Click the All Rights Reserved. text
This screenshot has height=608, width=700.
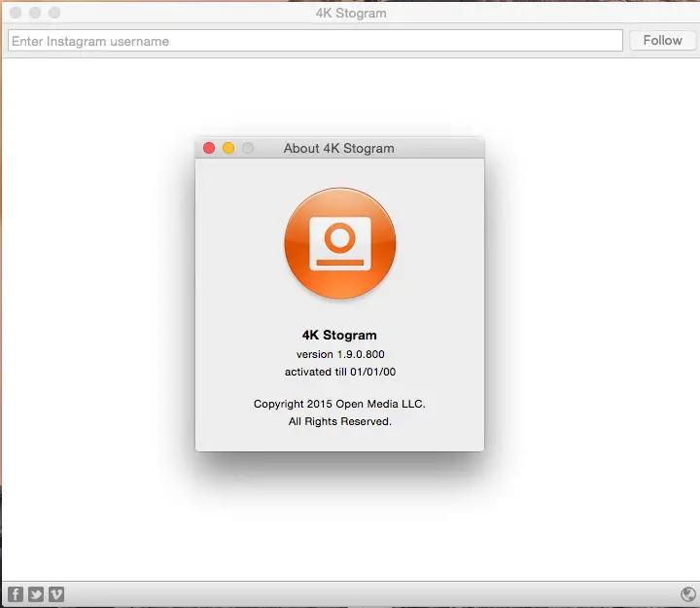click(x=339, y=421)
